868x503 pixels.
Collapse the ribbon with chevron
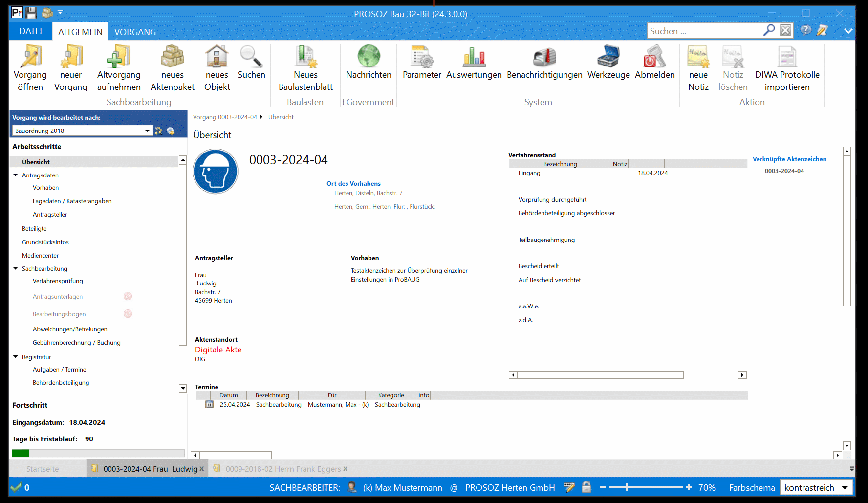[848, 31]
